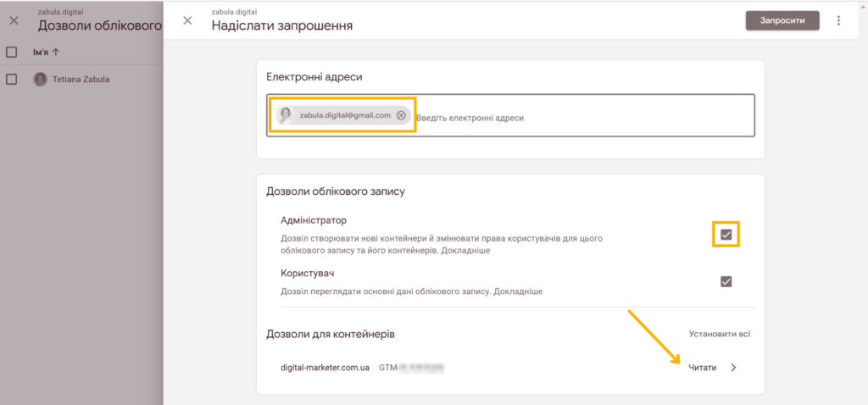Click Tetiana Zabula name in list
The height and width of the screenshot is (405, 868).
coord(81,79)
